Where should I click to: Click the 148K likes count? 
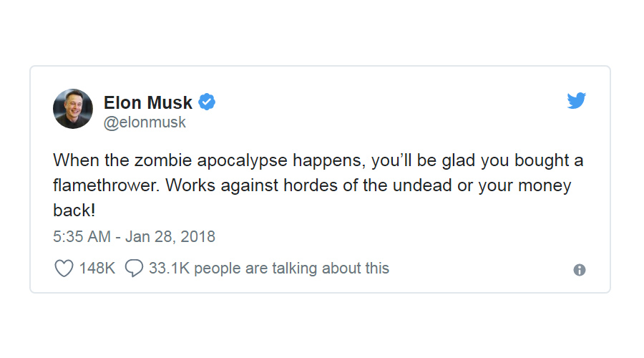coord(97,268)
